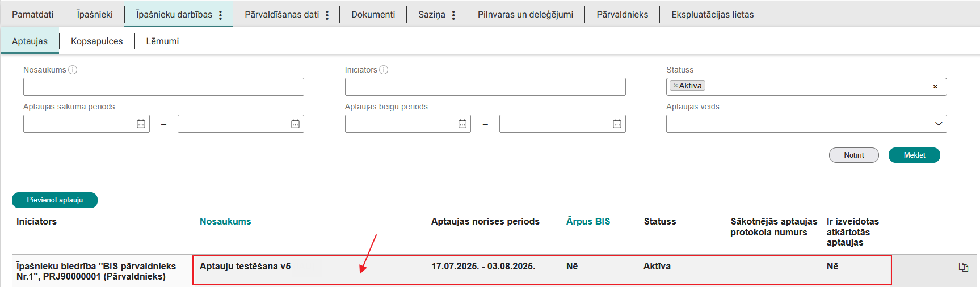Switch to the Pārvaldnieks tab
The width and height of the screenshot is (980, 287).
[623, 15]
